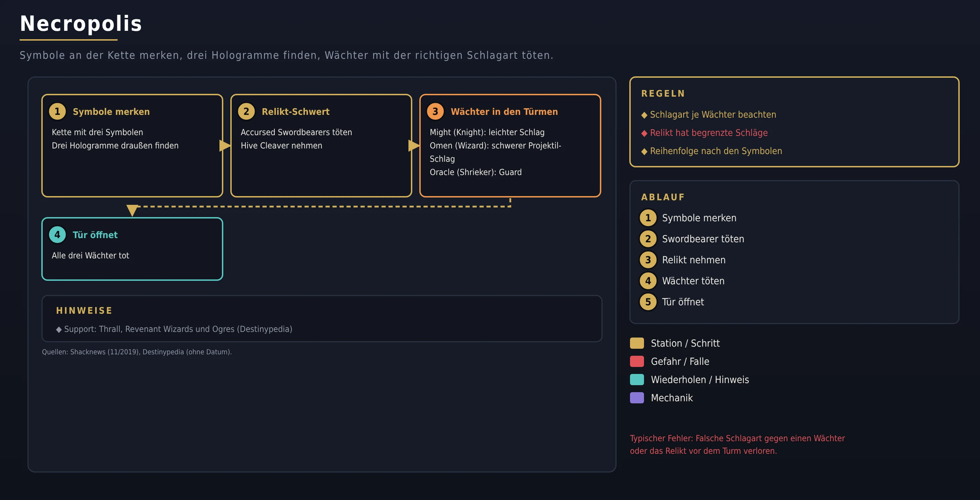This screenshot has height=500, width=980.
Task: Select the Symbole merken card heading
Action: click(111, 111)
